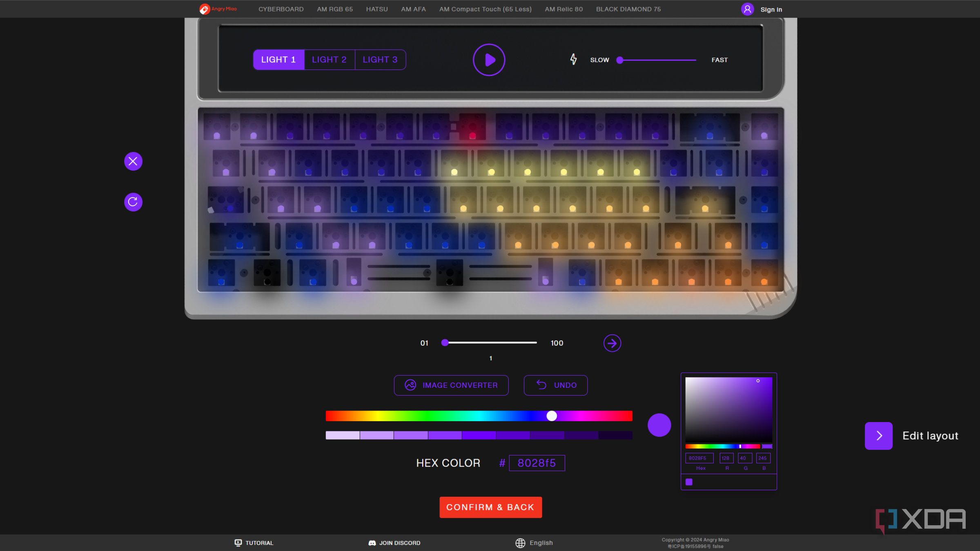Viewport: 980px width, 551px height.
Task: Switch to LIGHT 2 tab
Action: pyautogui.click(x=329, y=60)
